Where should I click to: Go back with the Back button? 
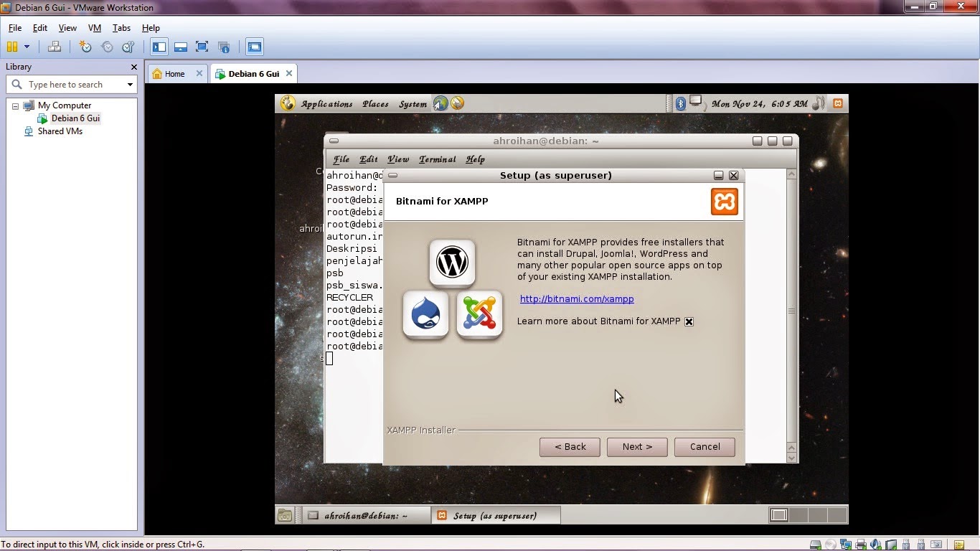[570, 447]
